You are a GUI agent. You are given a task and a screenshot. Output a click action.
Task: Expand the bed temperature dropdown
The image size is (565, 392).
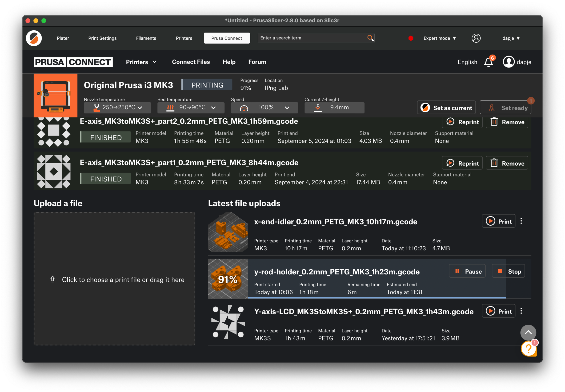[x=213, y=108]
